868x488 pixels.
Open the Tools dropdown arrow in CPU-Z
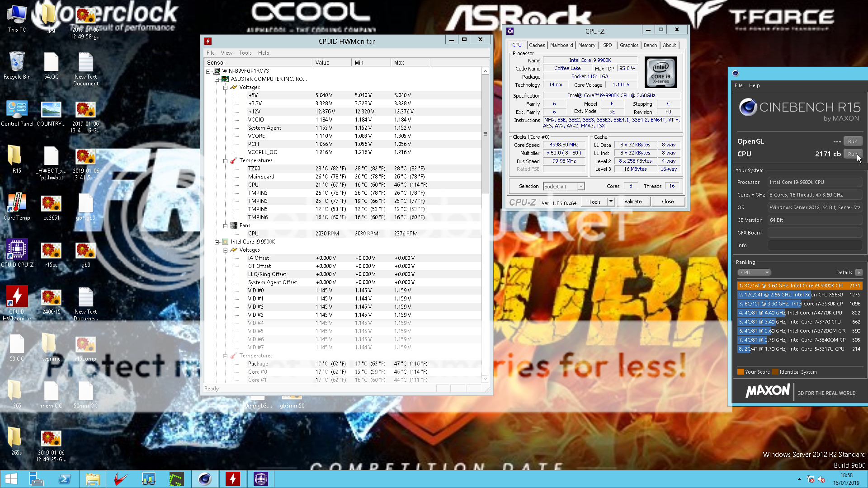point(611,202)
